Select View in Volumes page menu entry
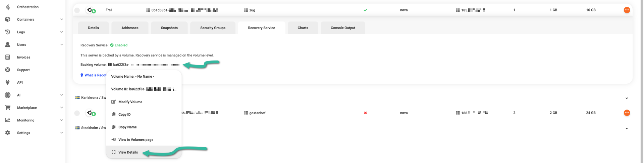Viewport: 644px width, 163px height. tap(144, 139)
